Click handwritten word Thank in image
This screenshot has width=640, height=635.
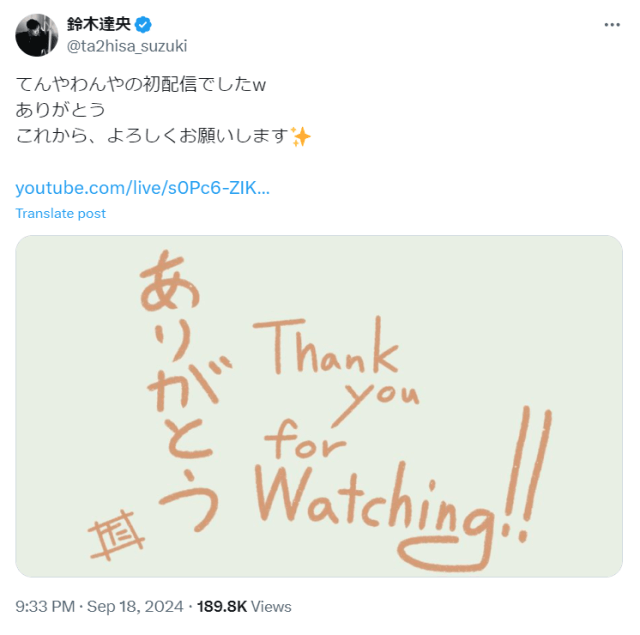(326, 345)
